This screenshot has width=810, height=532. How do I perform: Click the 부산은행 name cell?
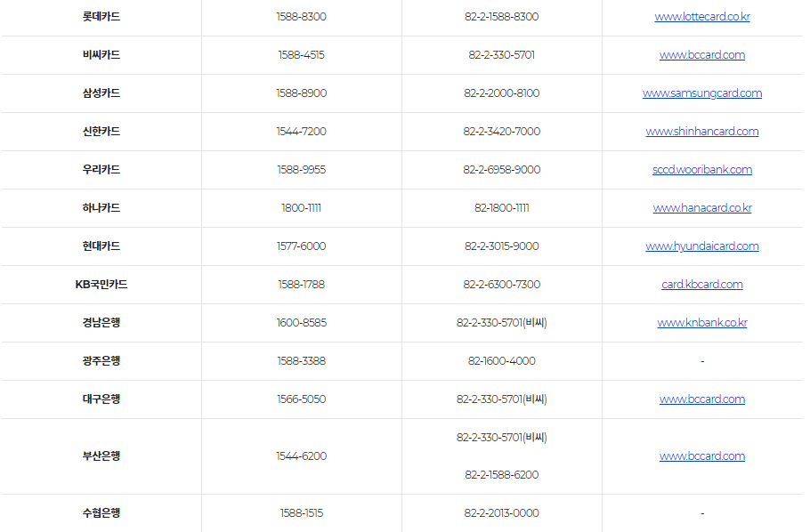[x=101, y=456]
